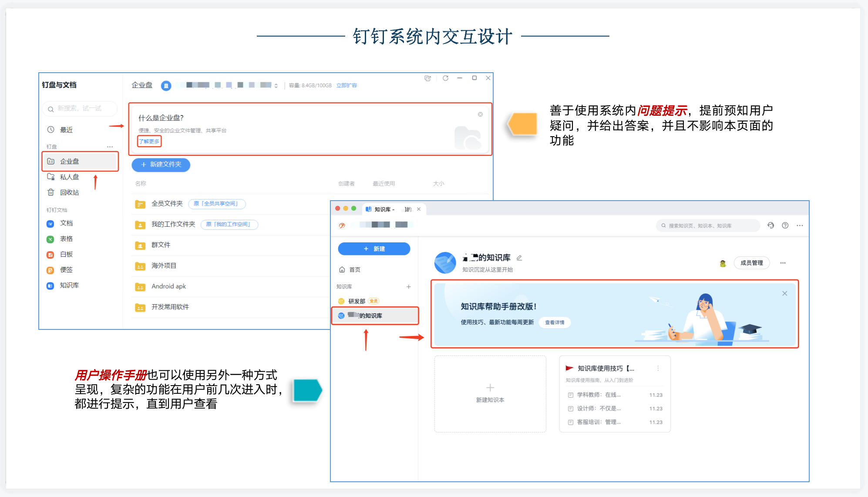Open the 海外项目 folder

coord(164,265)
